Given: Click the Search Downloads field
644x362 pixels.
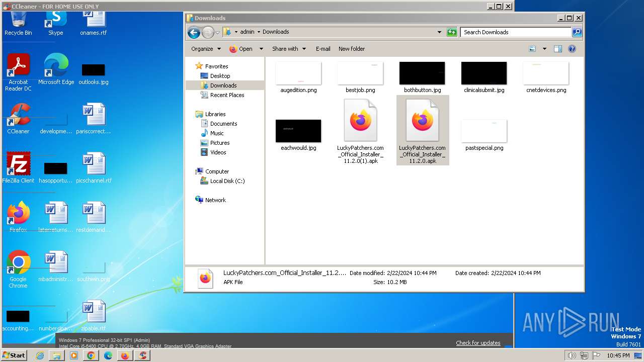Looking at the screenshot, I should point(516,32).
